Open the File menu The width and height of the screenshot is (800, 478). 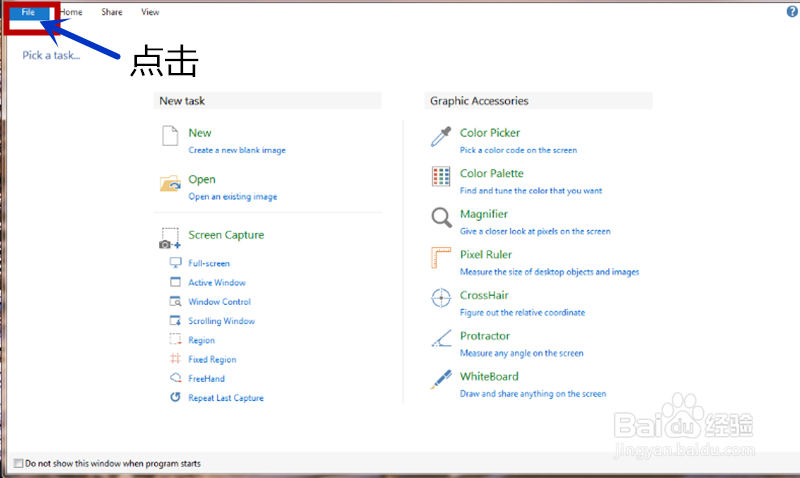click(x=28, y=12)
